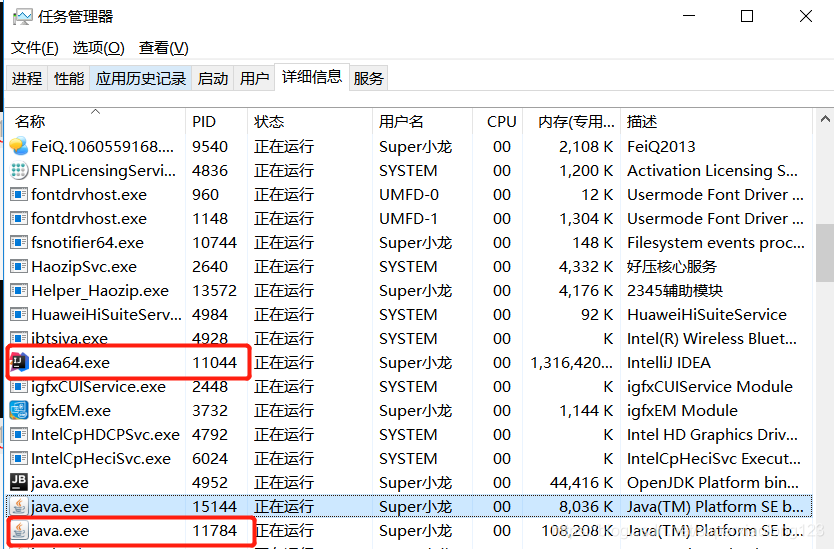Click the Task Manager title bar icon
834x549 pixels.
[22, 16]
